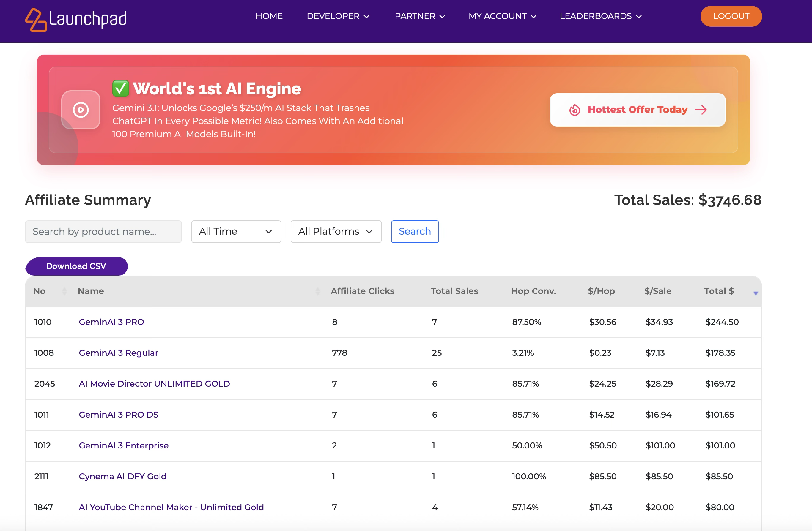
Task: Click the 57.14% hop conversion cell
Action: (525, 507)
